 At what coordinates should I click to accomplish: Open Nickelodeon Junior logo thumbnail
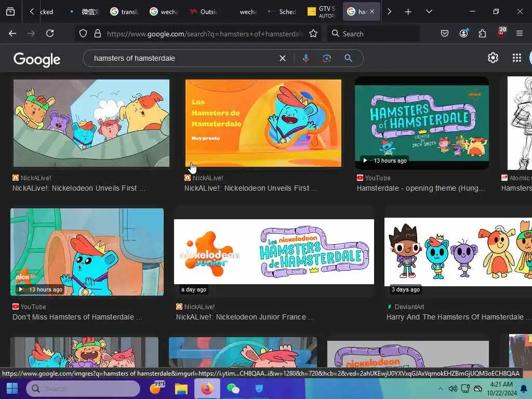tap(274, 252)
